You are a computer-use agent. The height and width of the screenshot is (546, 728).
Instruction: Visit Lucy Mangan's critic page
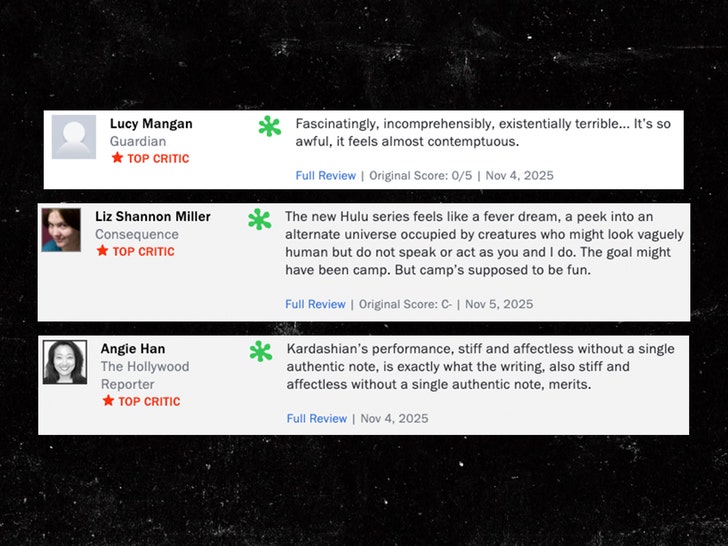[151, 124]
